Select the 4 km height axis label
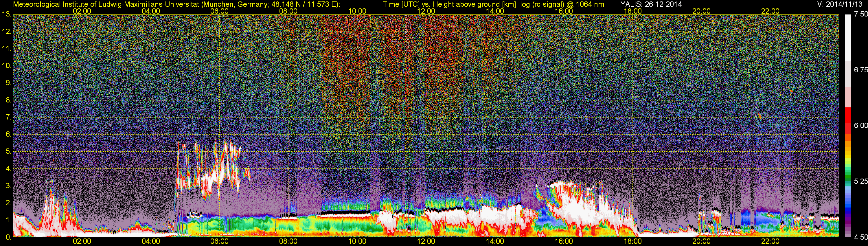Image resolution: width=868 pixels, height=246 pixels. (8, 168)
